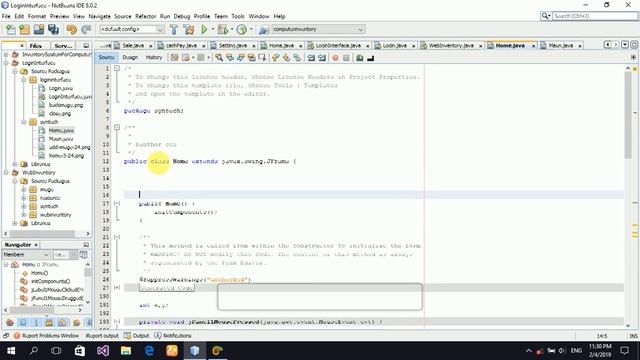Viewport: 640px width, 360px height.
Task: Switch to the Sale.java tab
Action: click(133, 46)
